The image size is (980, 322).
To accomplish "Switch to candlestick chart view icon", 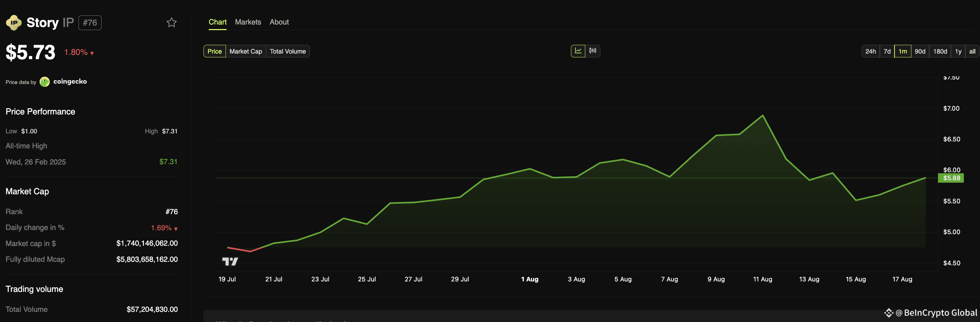I will point(593,51).
